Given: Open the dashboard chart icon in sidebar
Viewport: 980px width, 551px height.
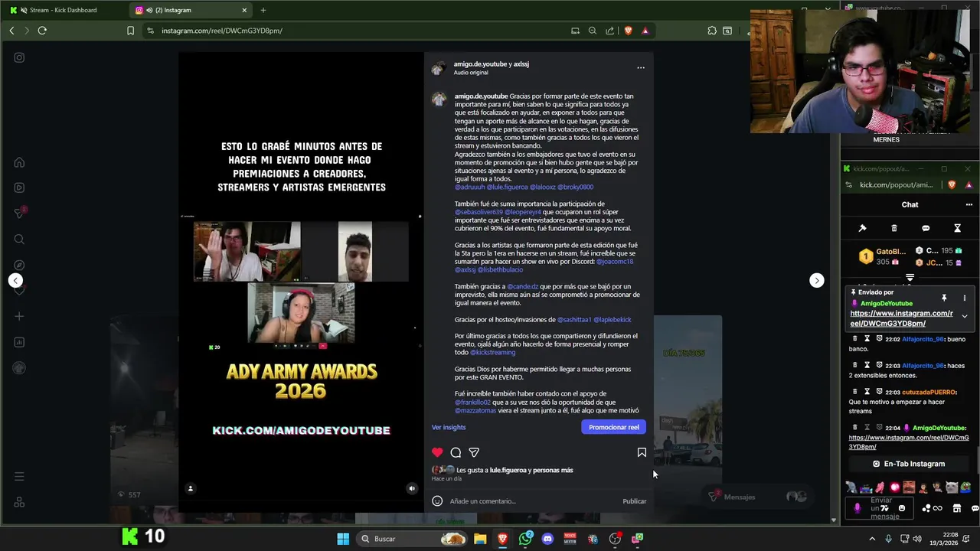Looking at the screenshot, I should 19,342.
